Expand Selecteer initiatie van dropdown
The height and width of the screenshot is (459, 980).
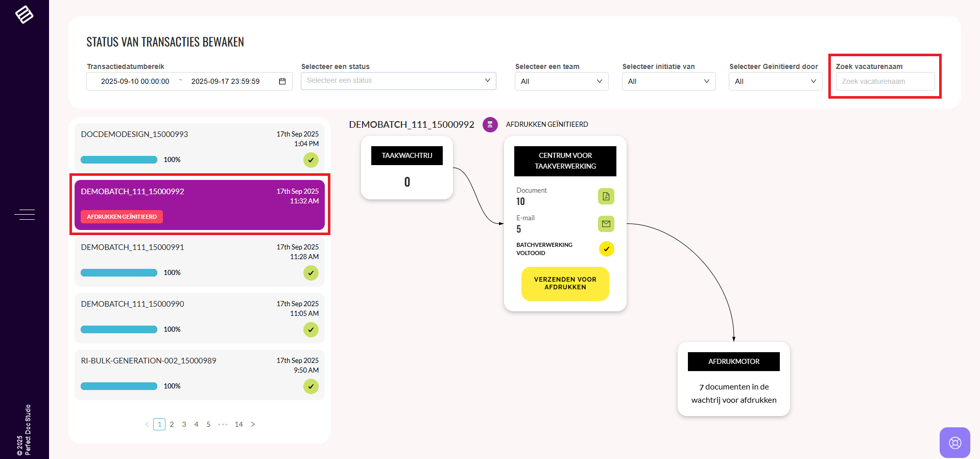click(x=668, y=81)
